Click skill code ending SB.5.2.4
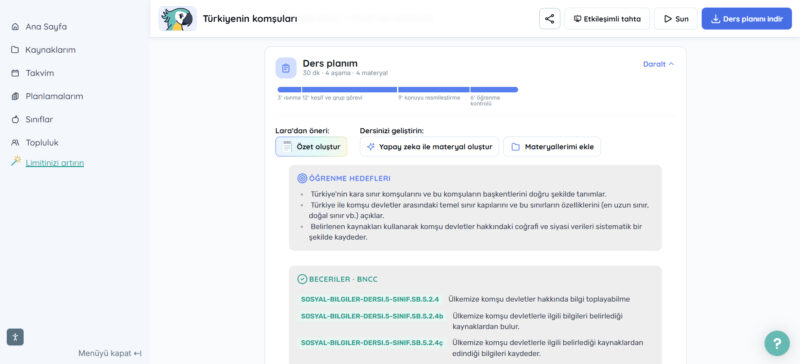 [370, 299]
